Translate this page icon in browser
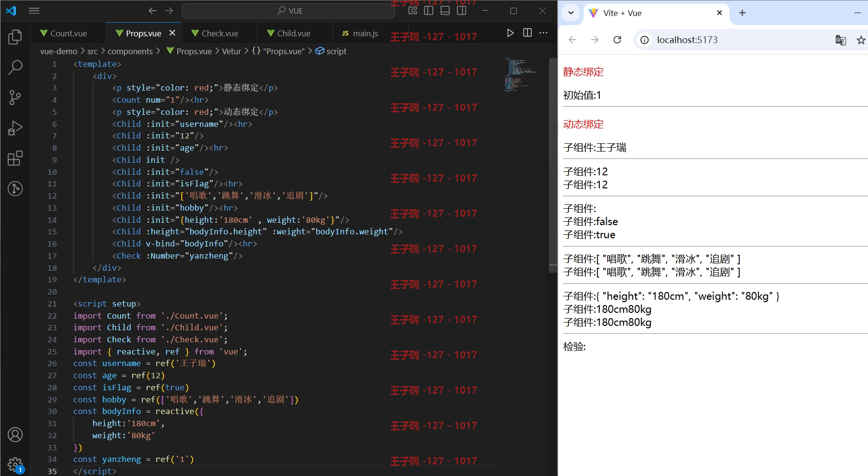 pos(840,40)
